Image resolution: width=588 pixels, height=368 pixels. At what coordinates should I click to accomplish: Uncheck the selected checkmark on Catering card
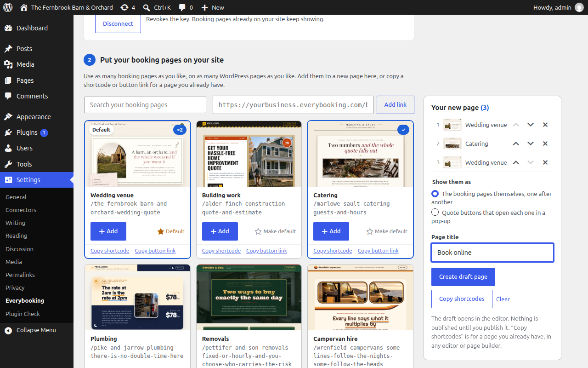tap(403, 130)
